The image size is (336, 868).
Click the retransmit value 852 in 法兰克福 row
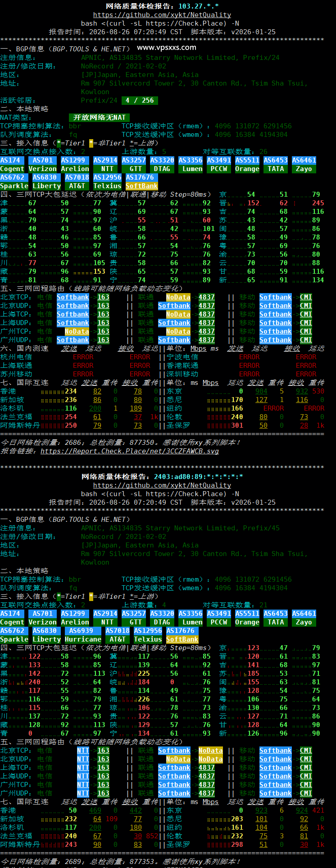click(152, 836)
